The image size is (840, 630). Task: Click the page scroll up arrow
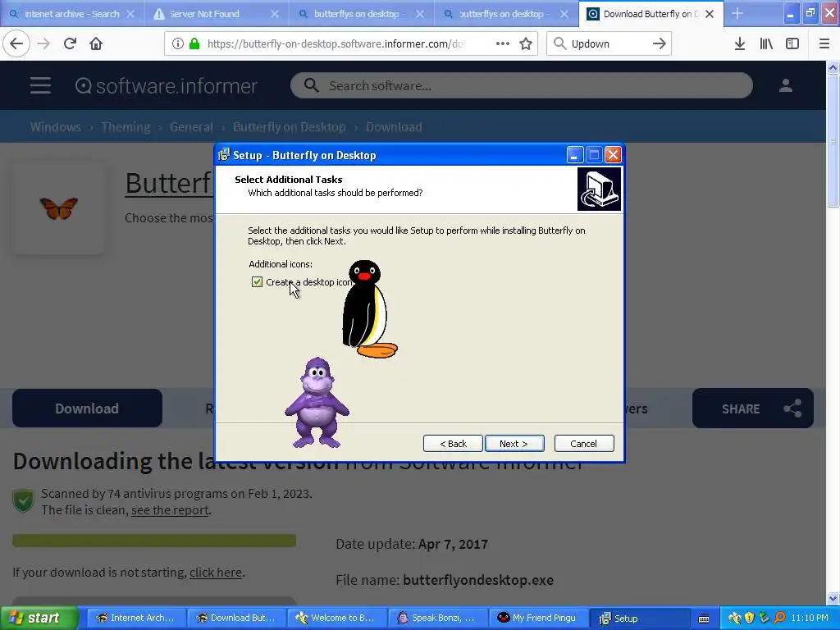[833, 67]
